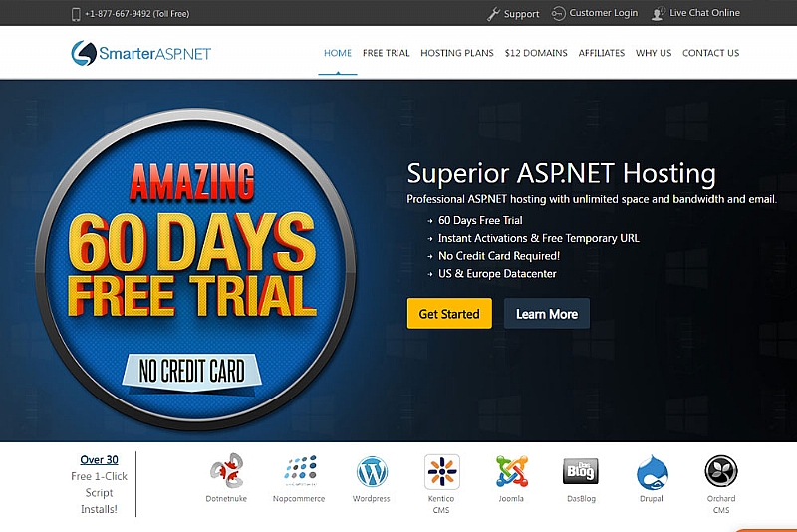Go to HOSTING PLANS page
This screenshot has width=797, height=532.
(x=457, y=53)
